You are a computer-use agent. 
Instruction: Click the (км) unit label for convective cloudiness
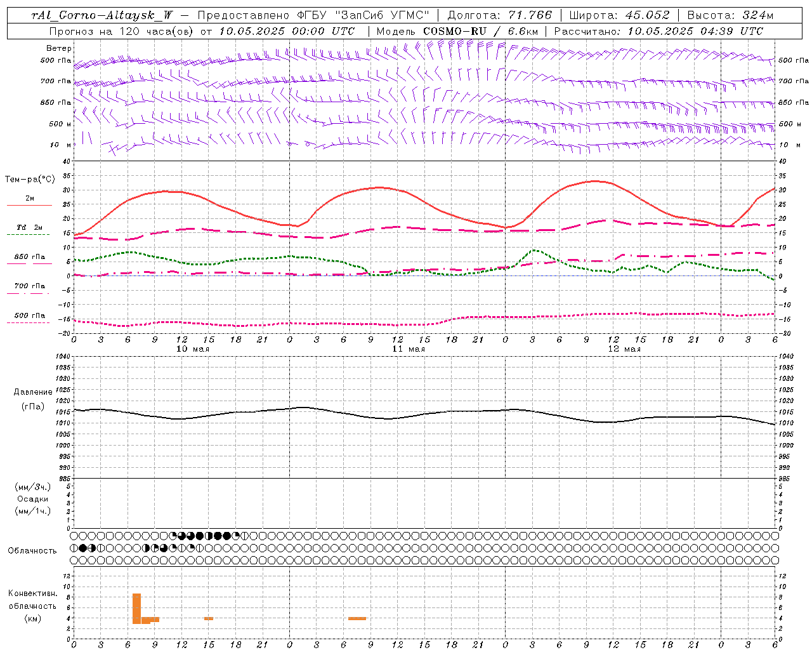[x=33, y=618]
